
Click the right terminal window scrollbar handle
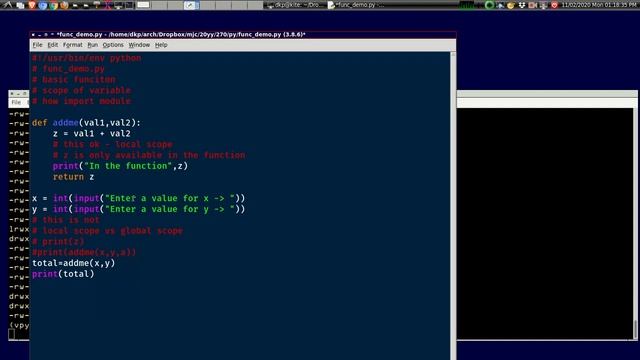[x=636, y=329]
